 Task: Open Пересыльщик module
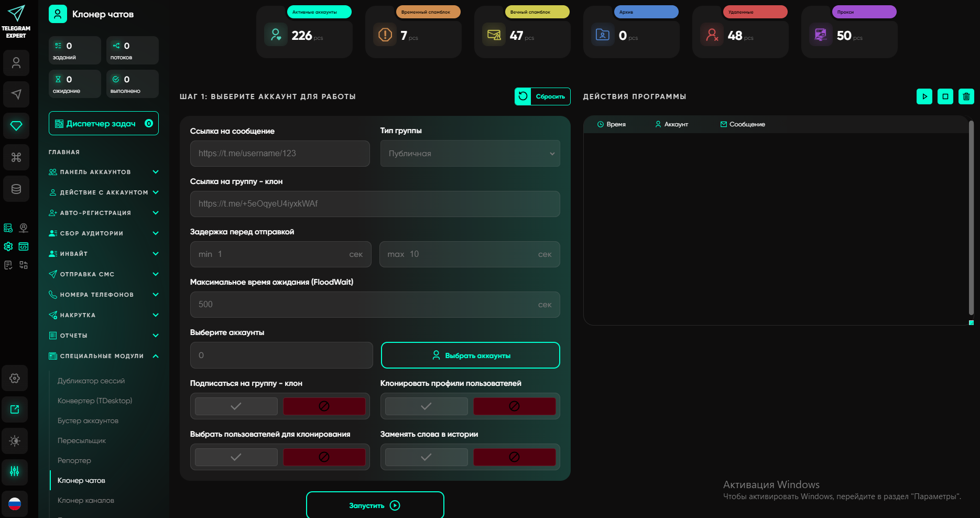coord(82,440)
